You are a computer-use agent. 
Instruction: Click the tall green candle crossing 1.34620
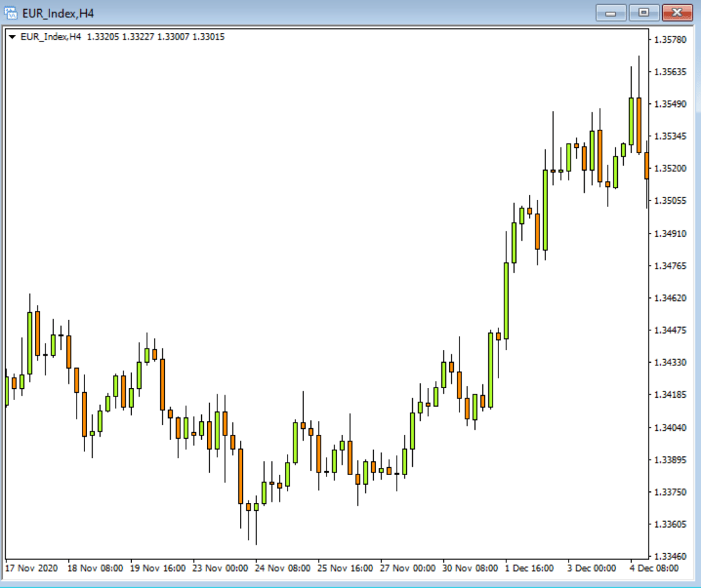506,300
